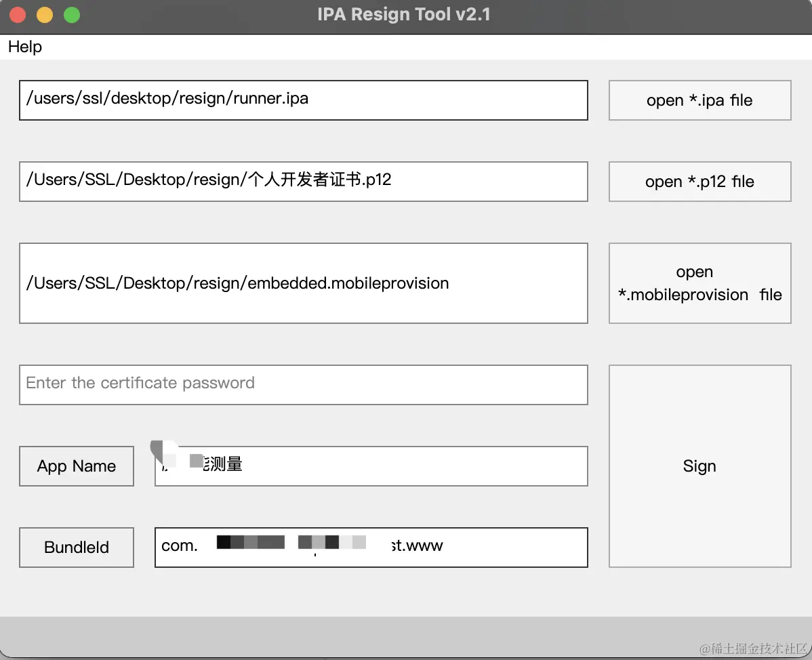Close the IPA Resign Tool window
The height and width of the screenshot is (660, 812).
18,15
